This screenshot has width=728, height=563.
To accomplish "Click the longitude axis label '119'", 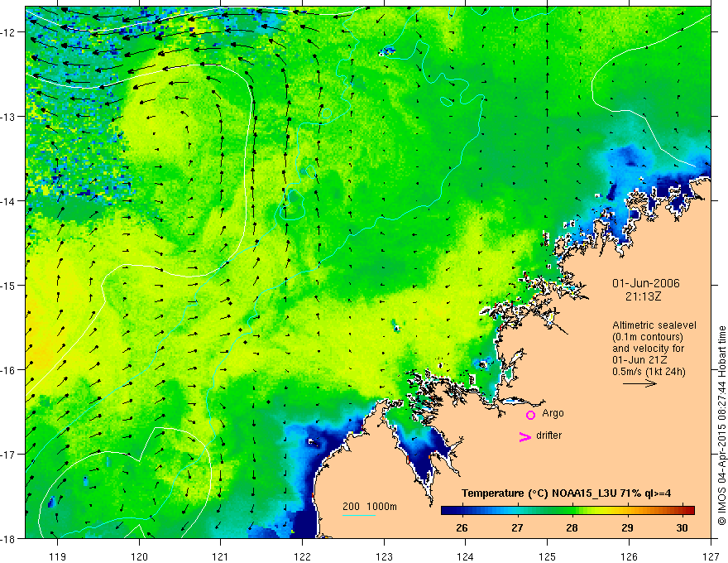I will tap(57, 556).
